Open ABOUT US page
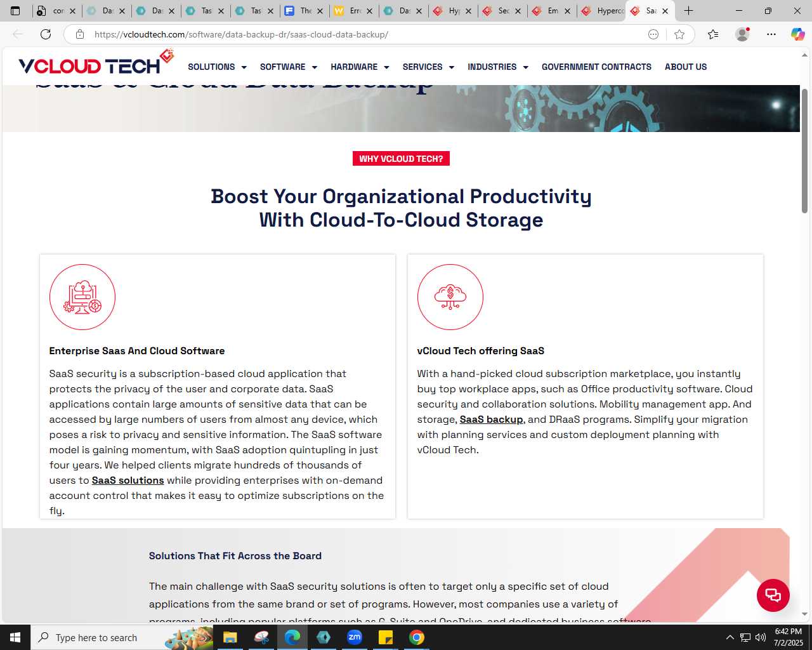 686,67
